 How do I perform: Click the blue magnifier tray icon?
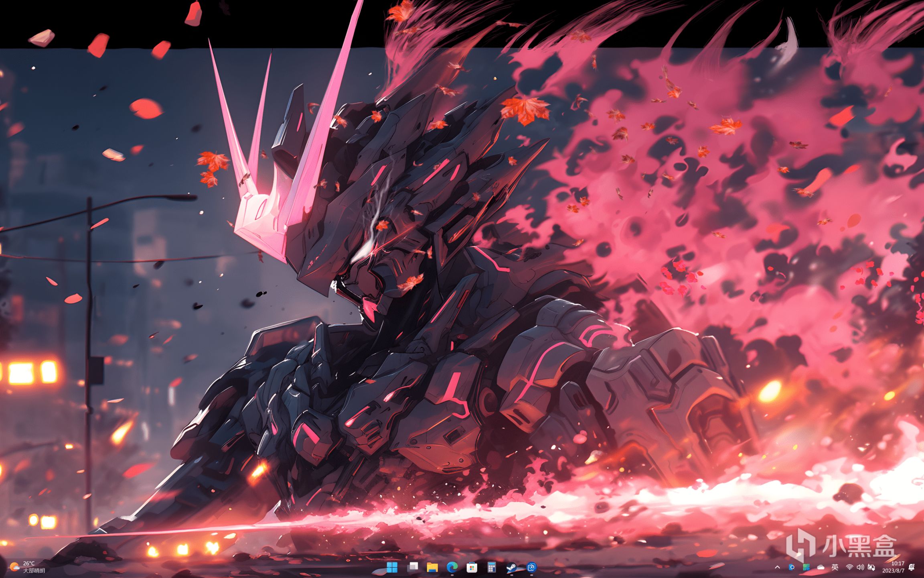pos(792,567)
